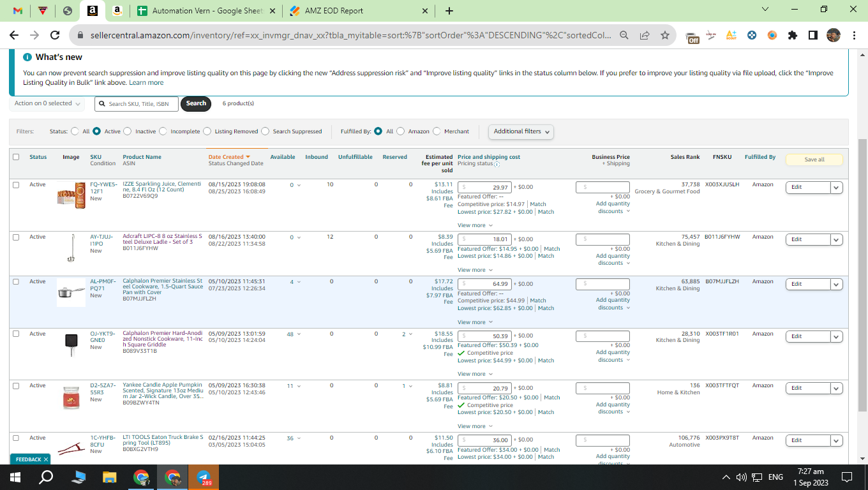The image size is (868, 490).
Task: Expand Add quantity discounts for Square Griddle row
Action: tap(613, 356)
